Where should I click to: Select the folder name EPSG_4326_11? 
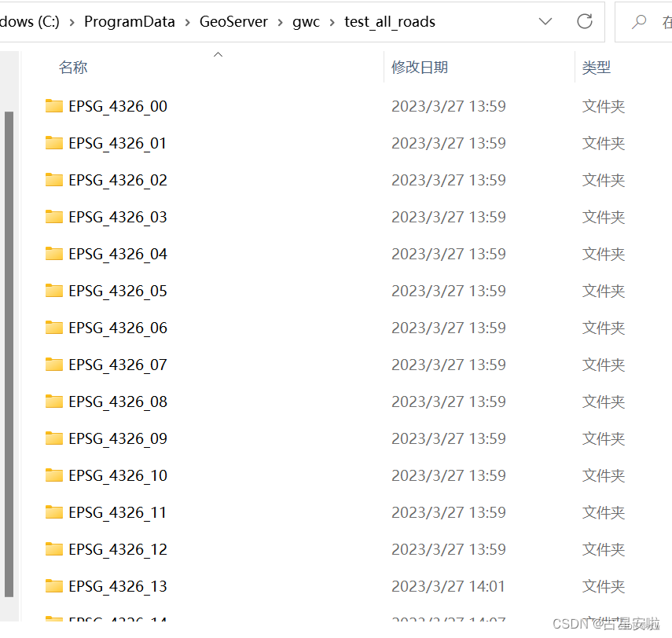tap(117, 512)
